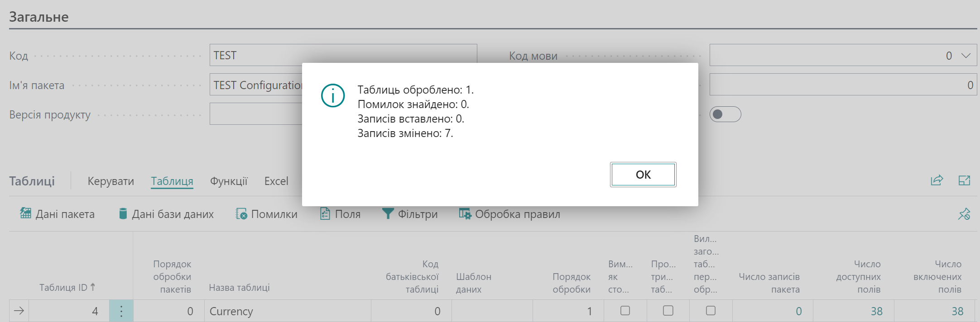The height and width of the screenshot is (322, 980).
Task: Switch to the Функції tab
Action: point(229,181)
